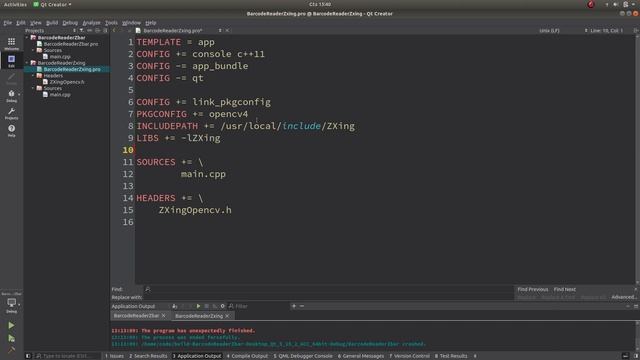Click the locator search field
Viewport: 640px width, 360px height.
coord(67,356)
